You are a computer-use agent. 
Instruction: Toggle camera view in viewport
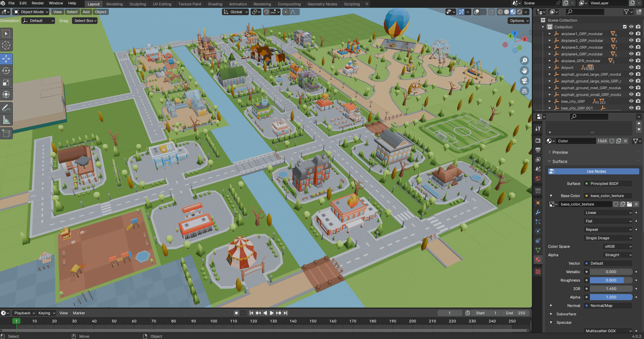tap(524, 81)
